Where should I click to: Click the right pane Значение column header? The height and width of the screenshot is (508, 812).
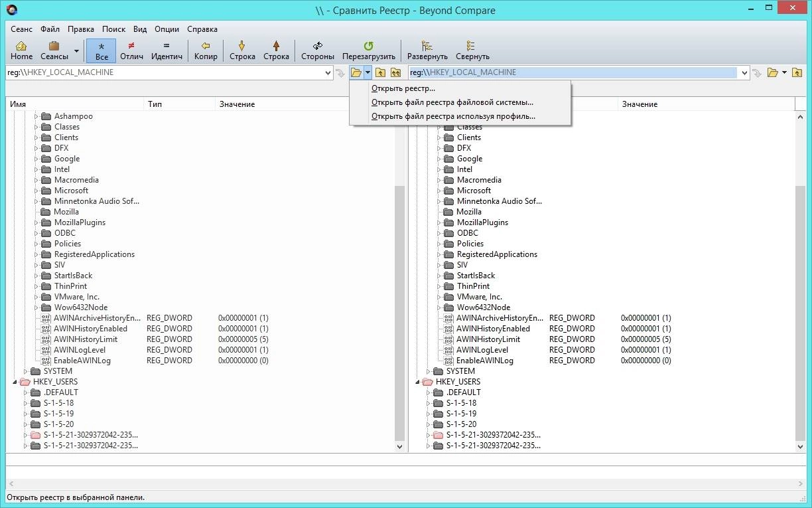click(x=707, y=104)
